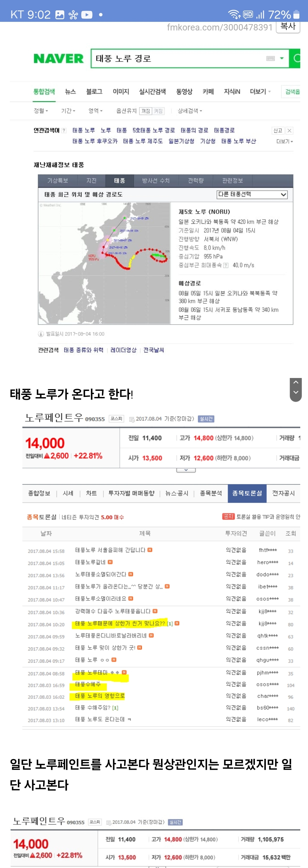
Task: Open related search 일본기상청
Action: click(181, 141)
